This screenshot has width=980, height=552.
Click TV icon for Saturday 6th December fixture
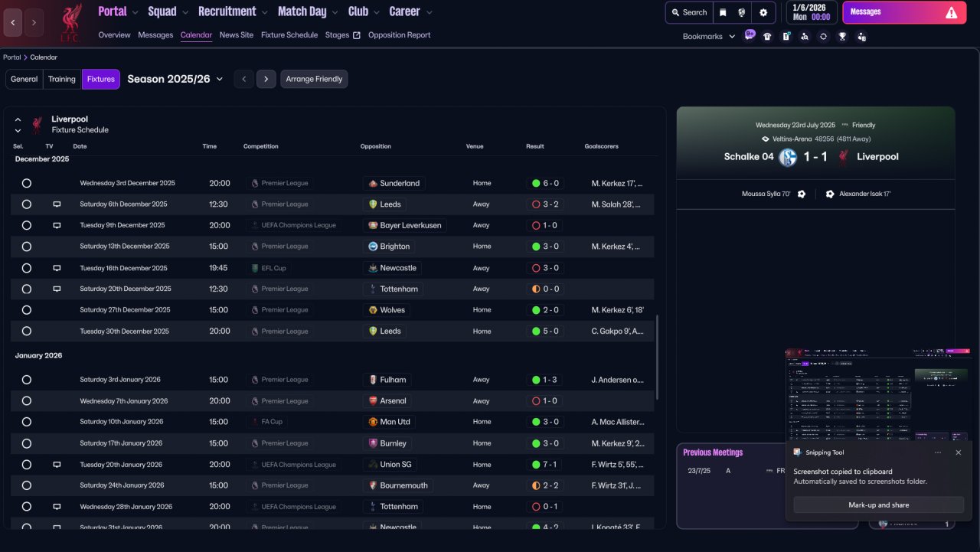click(57, 204)
